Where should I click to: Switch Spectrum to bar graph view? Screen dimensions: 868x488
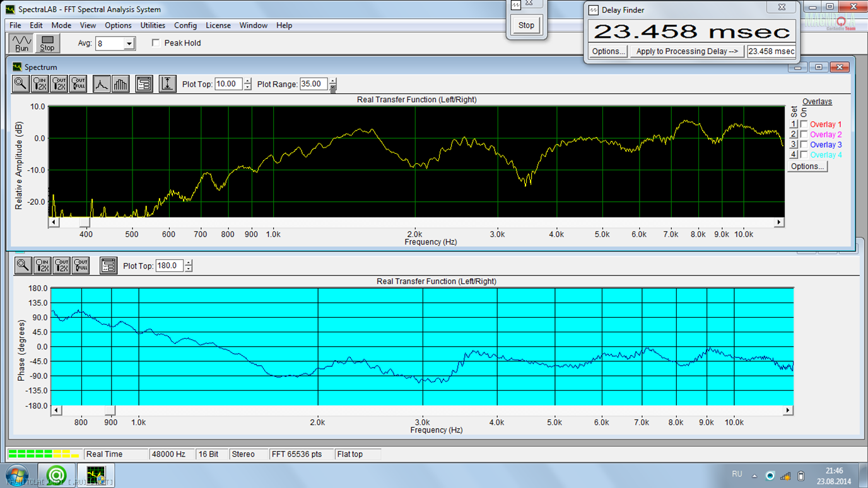[120, 84]
